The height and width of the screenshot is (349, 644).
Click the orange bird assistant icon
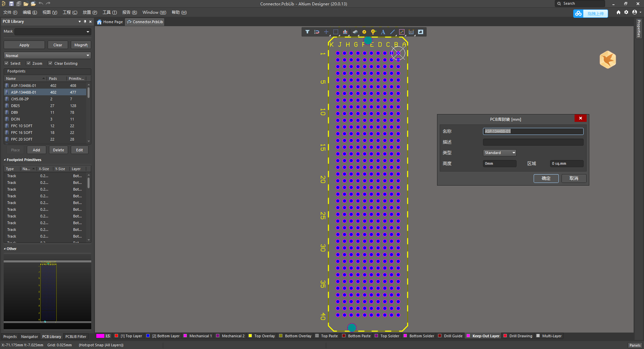[607, 60]
